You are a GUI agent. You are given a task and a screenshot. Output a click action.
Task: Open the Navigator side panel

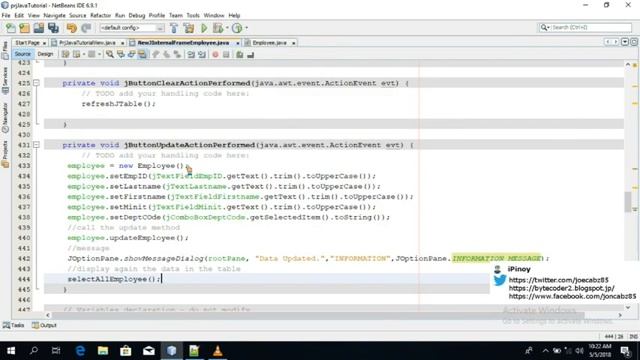click(5, 118)
